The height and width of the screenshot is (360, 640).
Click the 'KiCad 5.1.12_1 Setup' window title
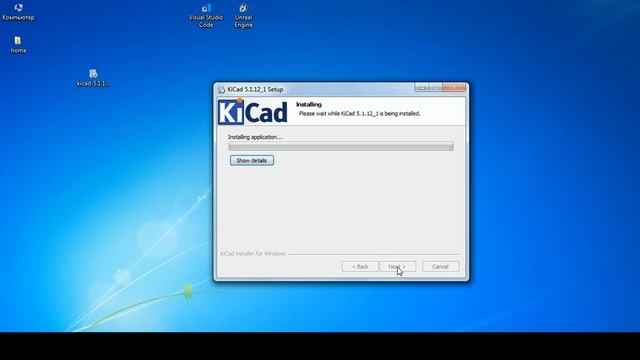click(255, 89)
